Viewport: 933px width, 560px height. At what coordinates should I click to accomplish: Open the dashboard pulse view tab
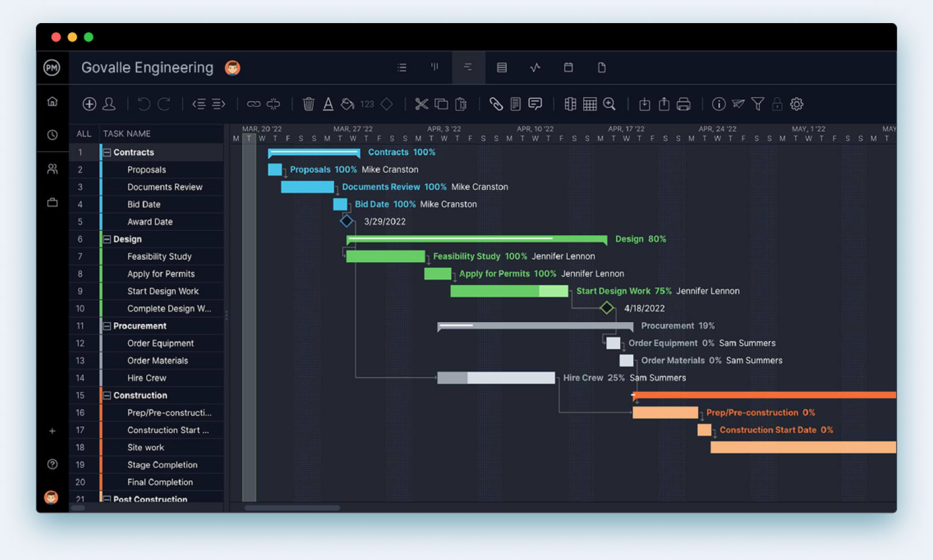point(535,68)
